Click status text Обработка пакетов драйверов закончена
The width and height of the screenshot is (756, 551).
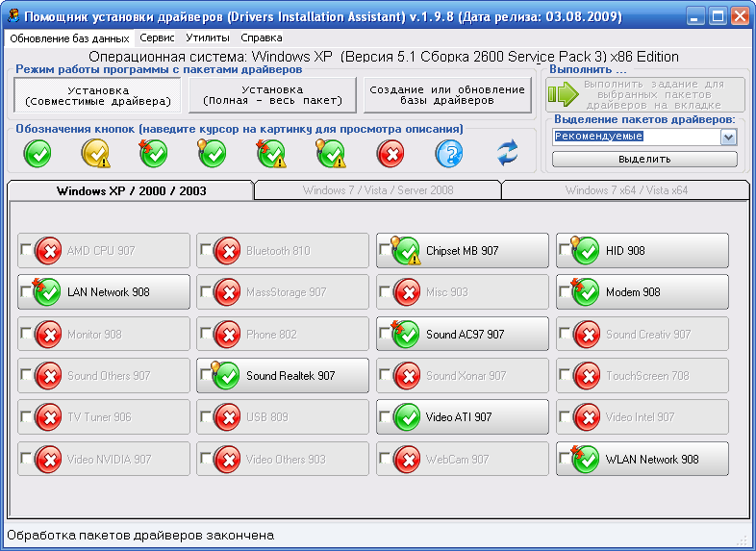[x=140, y=535]
